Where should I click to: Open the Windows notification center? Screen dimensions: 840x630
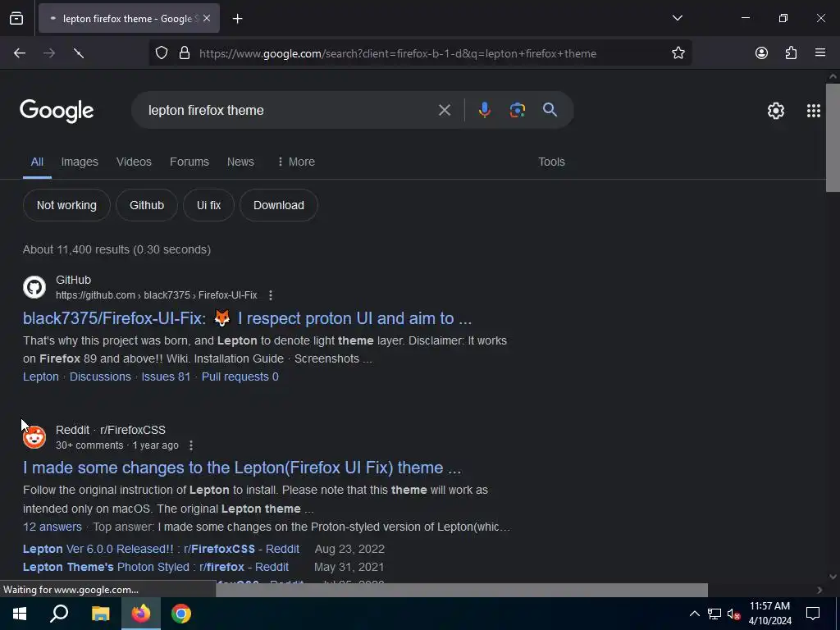pos(813,614)
